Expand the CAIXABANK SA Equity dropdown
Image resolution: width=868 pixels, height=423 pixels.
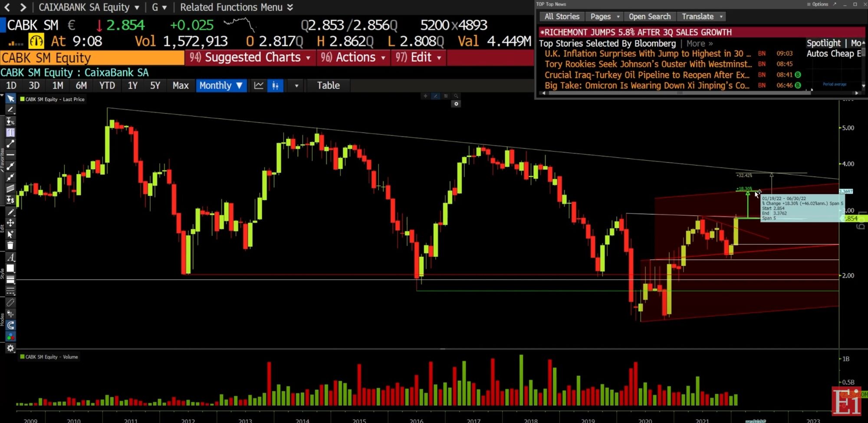89,7
